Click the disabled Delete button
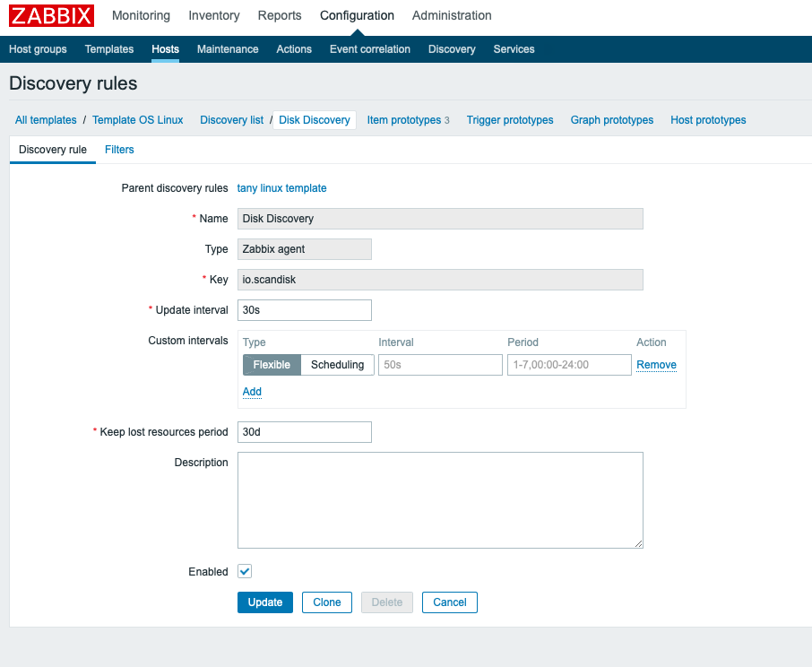Screen dimensions: 812x667 click(x=387, y=602)
